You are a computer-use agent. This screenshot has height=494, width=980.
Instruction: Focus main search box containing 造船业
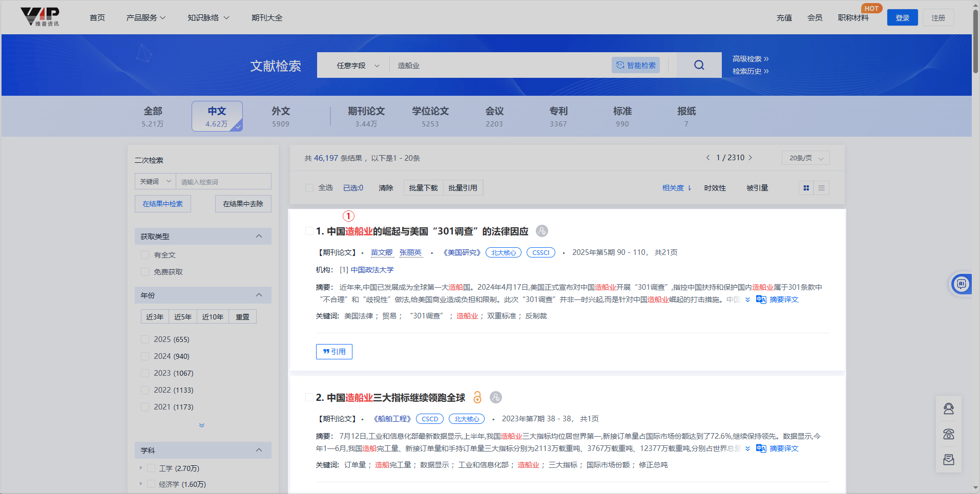tap(499, 66)
